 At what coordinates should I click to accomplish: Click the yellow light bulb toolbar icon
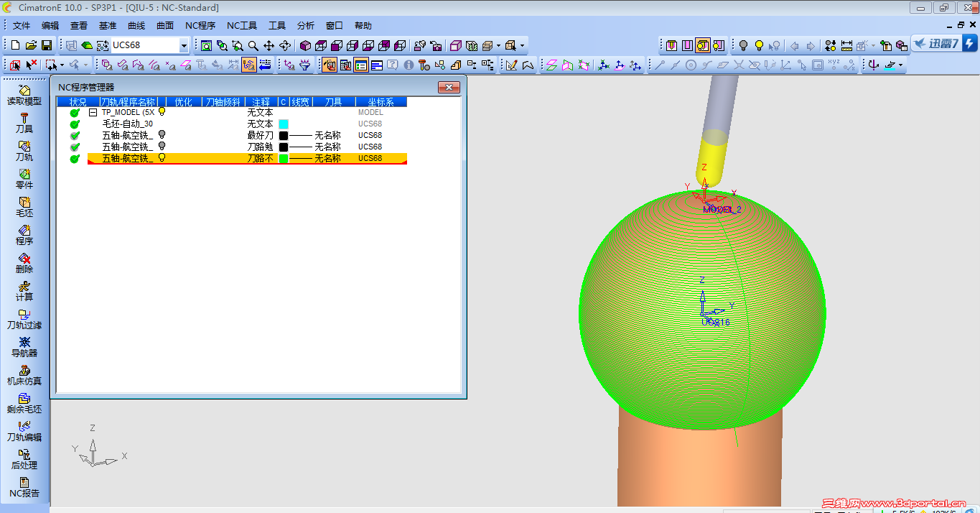click(x=759, y=45)
